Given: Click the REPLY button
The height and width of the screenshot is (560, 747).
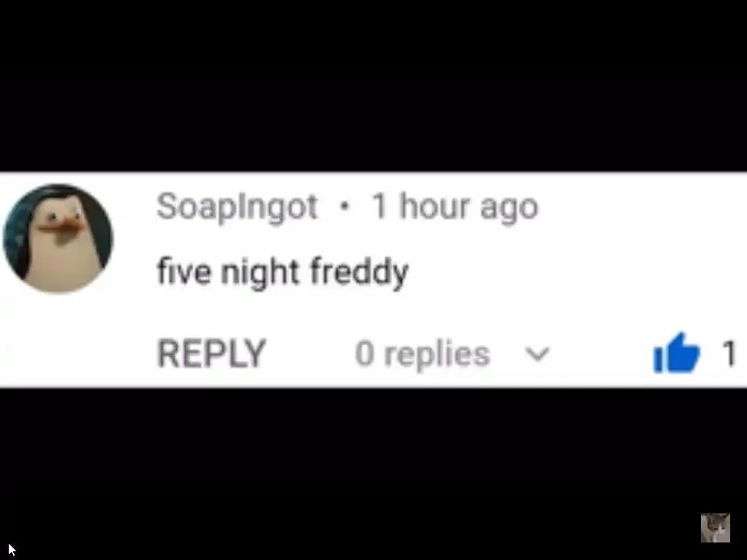Looking at the screenshot, I should coord(212,354).
